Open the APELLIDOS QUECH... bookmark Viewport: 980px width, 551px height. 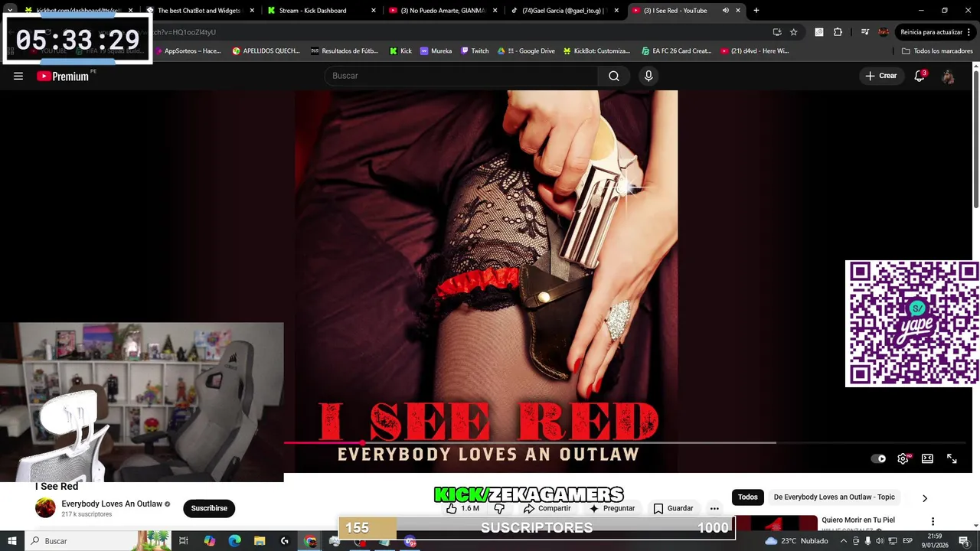click(x=266, y=51)
